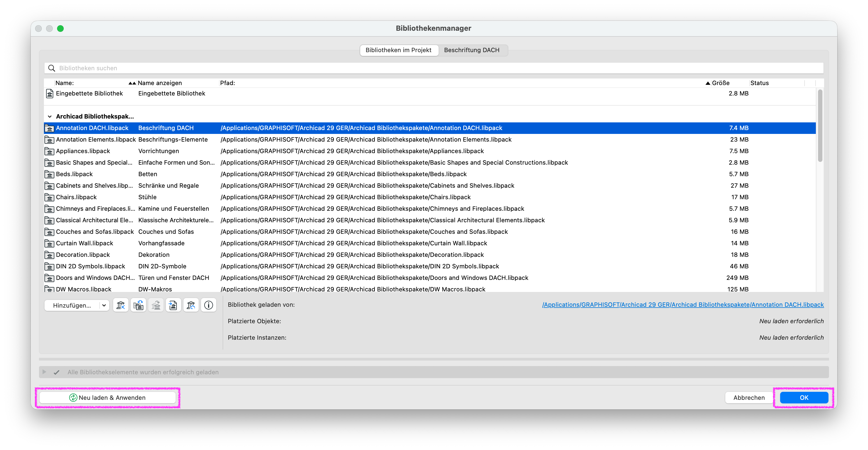The height and width of the screenshot is (450, 868).
Task: Click the library icon of Basic Shapes row
Action: coord(49,163)
